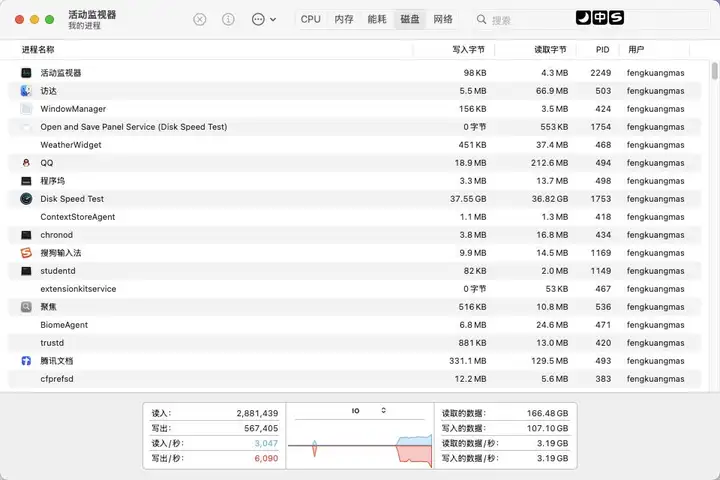Click the studentd process icon
The width and height of the screenshot is (720, 480).
(x=26, y=271)
